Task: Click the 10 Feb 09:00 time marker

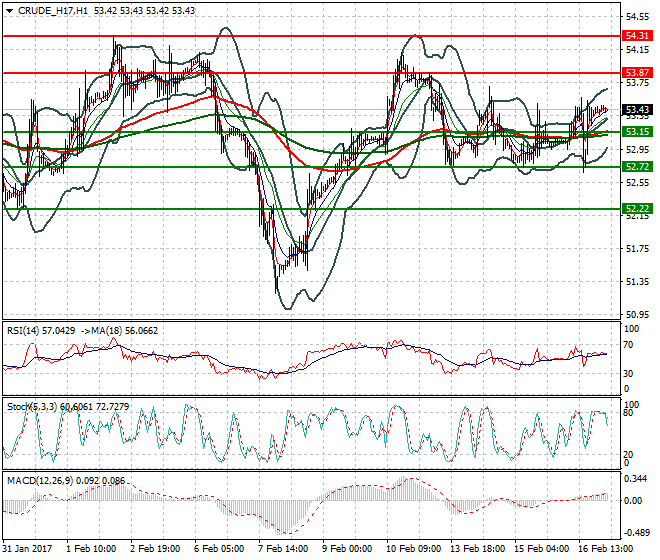Action: (414, 549)
